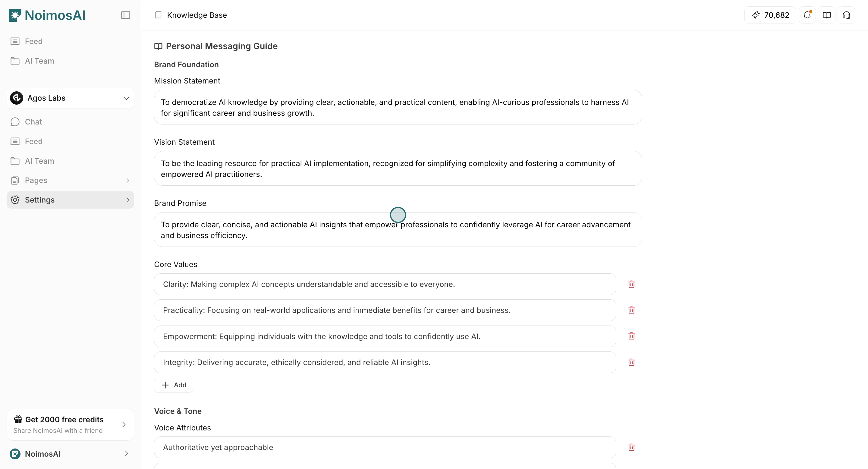The image size is (868, 469).
Task: Open Get 2000 free credits offer
Action: pos(70,424)
